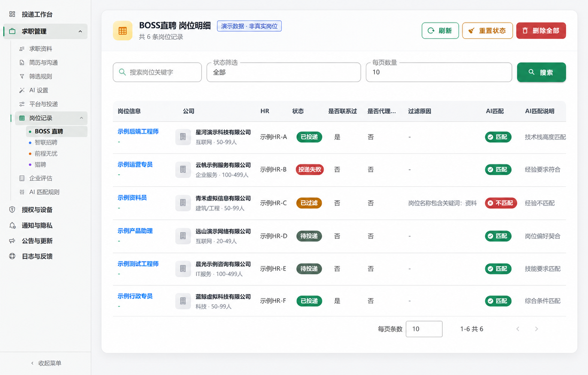
Task: Click the 平台与投递 sliders icon
Action: [x=22, y=104]
